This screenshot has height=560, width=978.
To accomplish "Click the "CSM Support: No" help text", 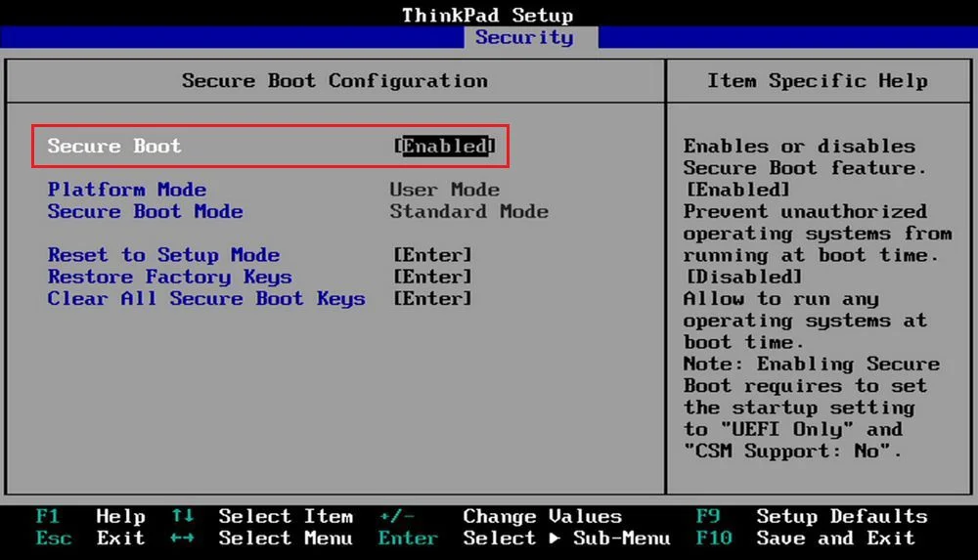I will tap(786, 452).
